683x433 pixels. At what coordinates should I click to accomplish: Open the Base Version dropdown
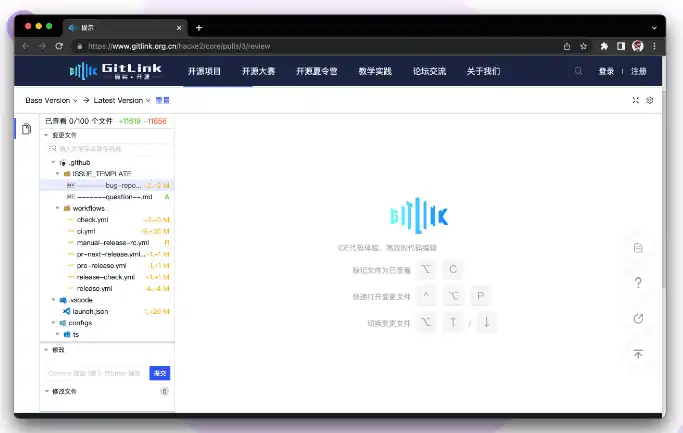click(51, 100)
